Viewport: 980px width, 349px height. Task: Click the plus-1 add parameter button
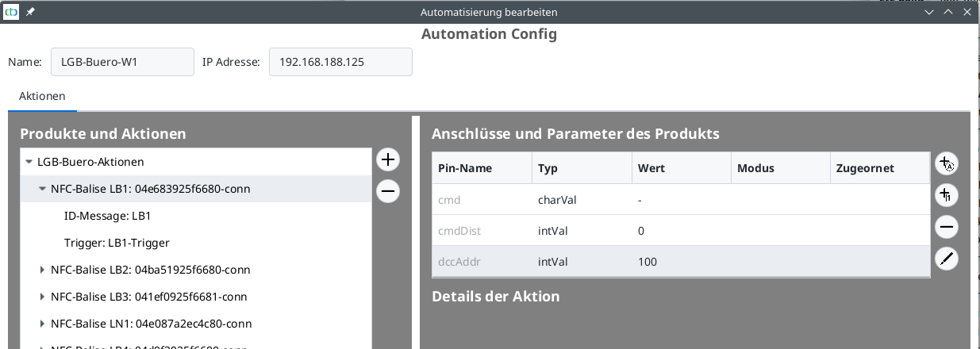click(x=946, y=195)
